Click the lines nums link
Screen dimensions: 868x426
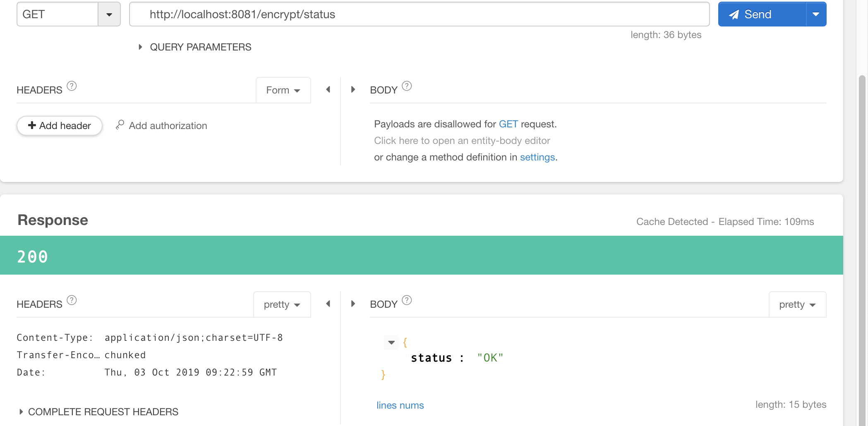pyautogui.click(x=400, y=405)
